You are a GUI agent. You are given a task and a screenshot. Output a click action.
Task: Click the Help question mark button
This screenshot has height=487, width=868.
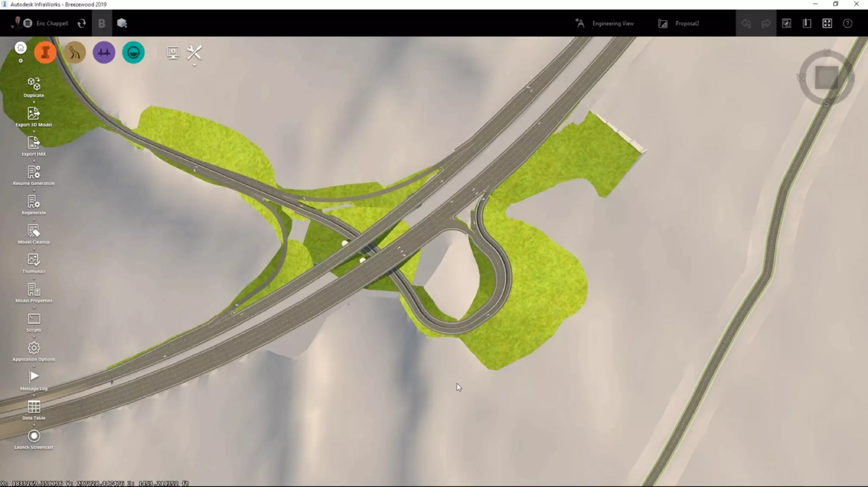847,23
